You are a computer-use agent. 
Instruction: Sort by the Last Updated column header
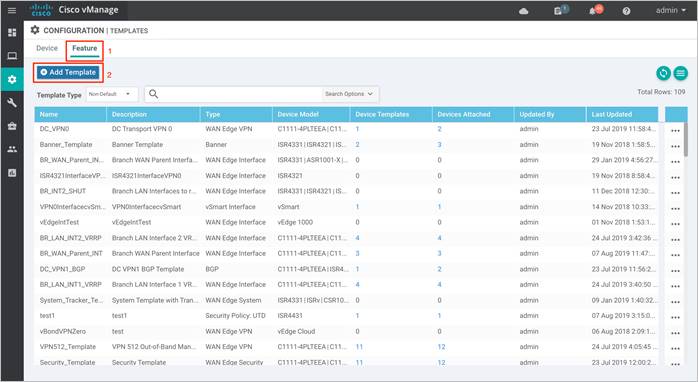pos(622,114)
